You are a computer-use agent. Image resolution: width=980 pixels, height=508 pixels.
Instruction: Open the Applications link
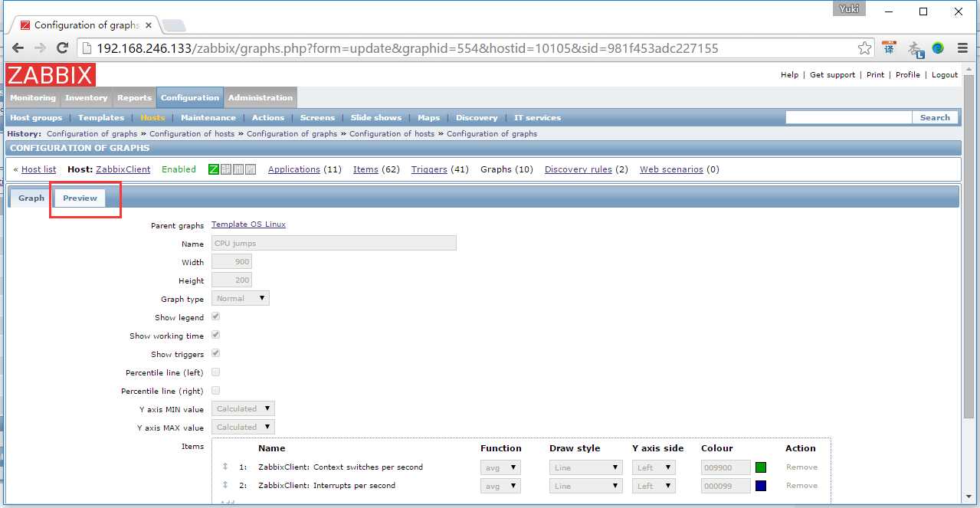(294, 169)
